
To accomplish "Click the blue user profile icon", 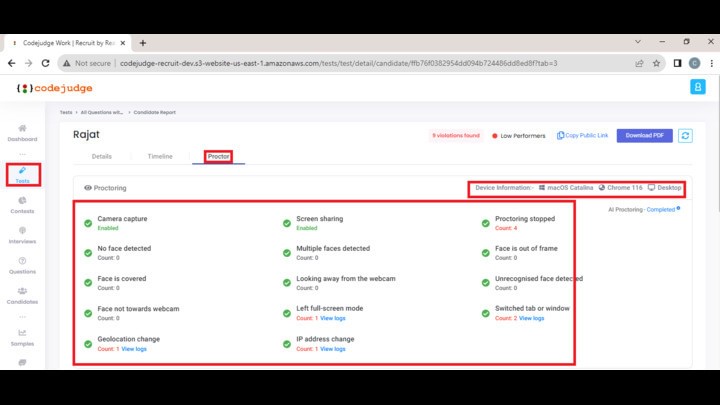I will coord(697,88).
